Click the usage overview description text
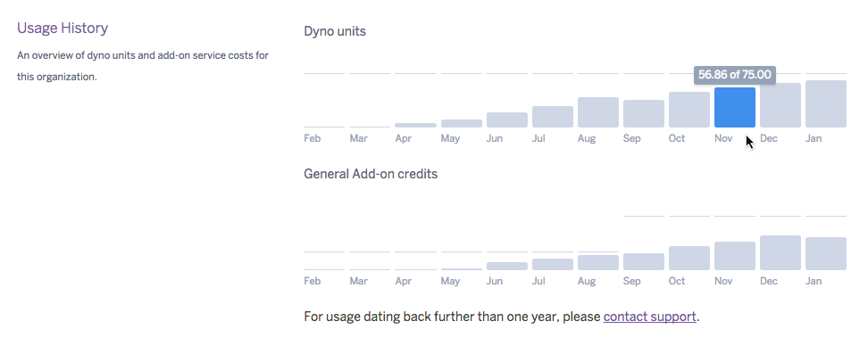Image resolution: width=868 pixels, height=346 pixels. [x=143, y=66]
